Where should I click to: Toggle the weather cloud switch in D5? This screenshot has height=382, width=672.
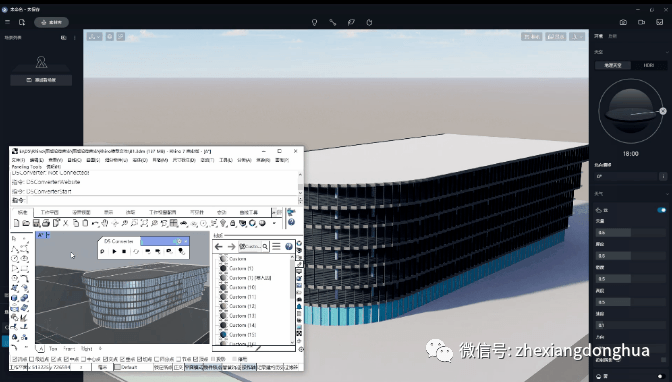tap(662, 210)
